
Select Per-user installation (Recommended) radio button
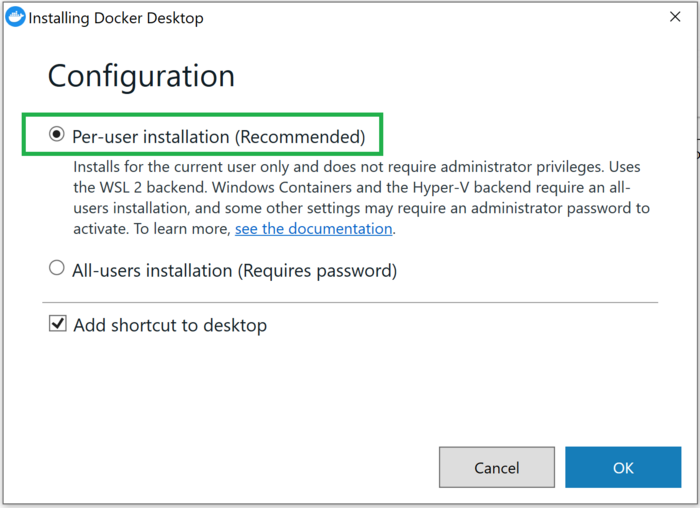57,134
